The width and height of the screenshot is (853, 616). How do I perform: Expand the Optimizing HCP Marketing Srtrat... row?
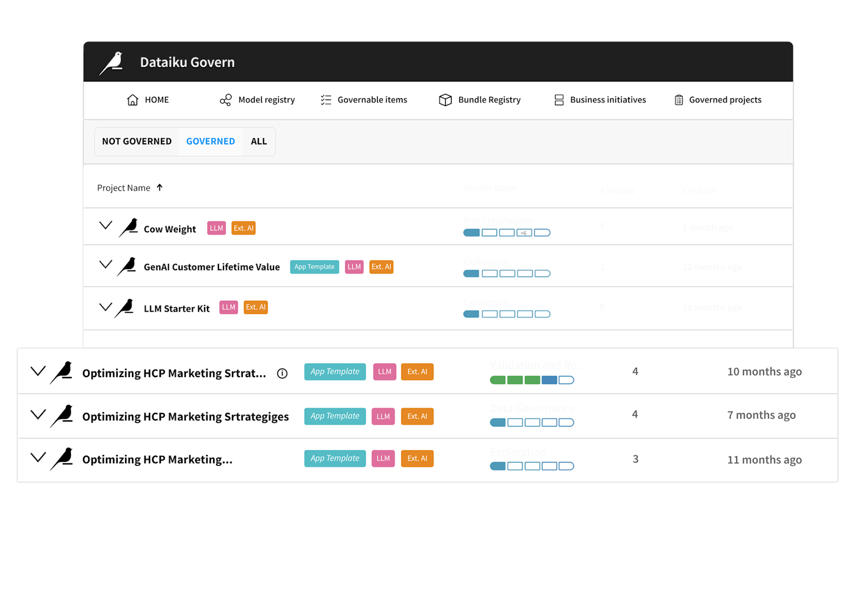click(38, 371)
